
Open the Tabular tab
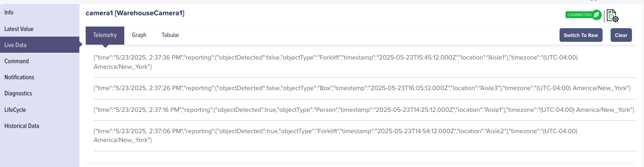[x=171, y=35]
